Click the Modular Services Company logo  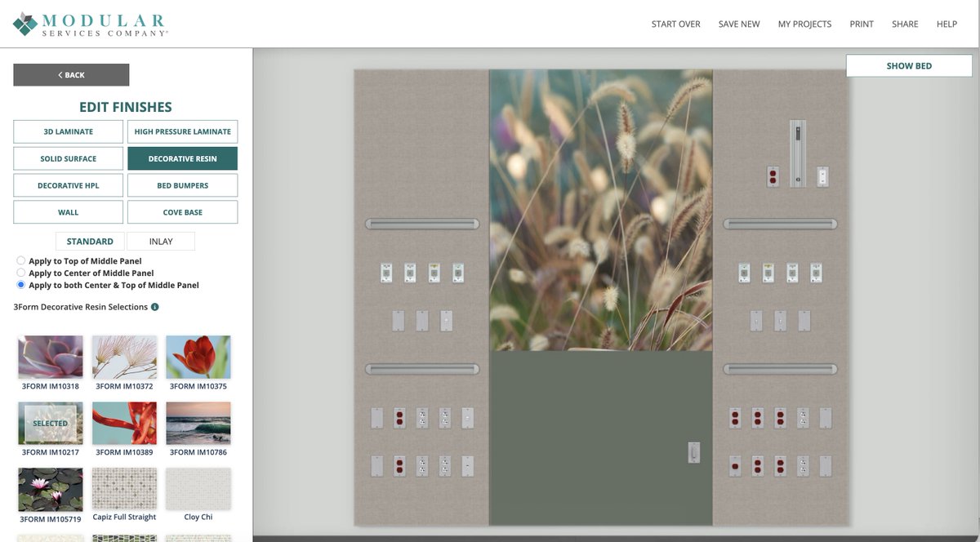pyautogui.click(x=91, y=24)
